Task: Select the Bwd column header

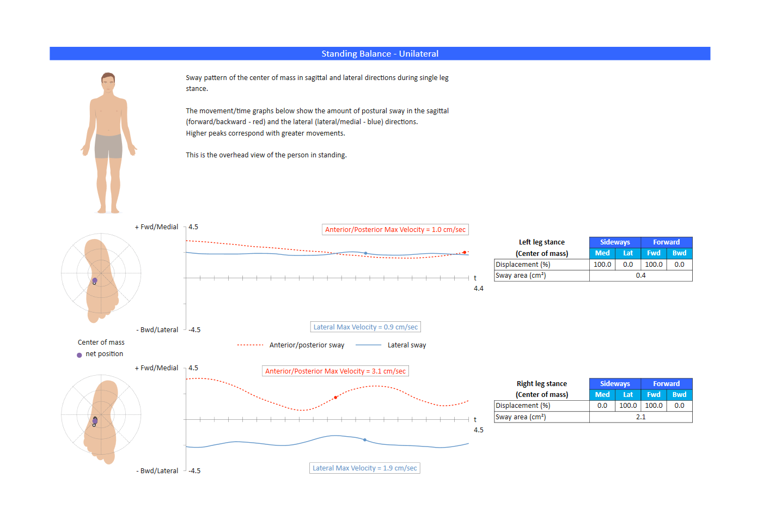Action: (679, 253)
